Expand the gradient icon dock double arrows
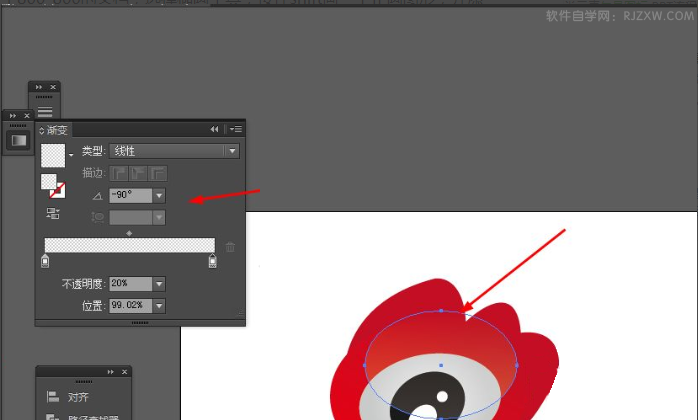The image size is (698, 420). tap(13, 116)
